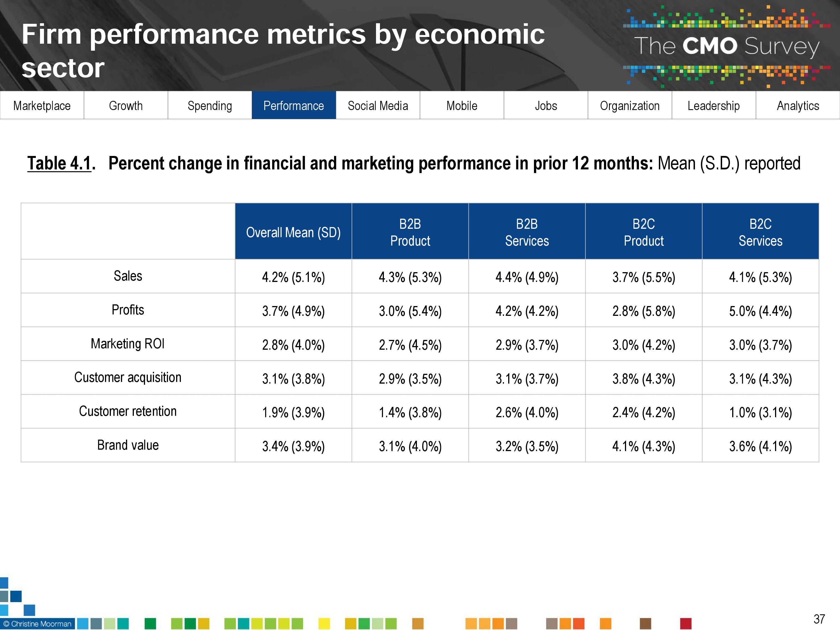Open the Mobile section tab
This screenshot has height=630, width=840.
pos(462,106)
